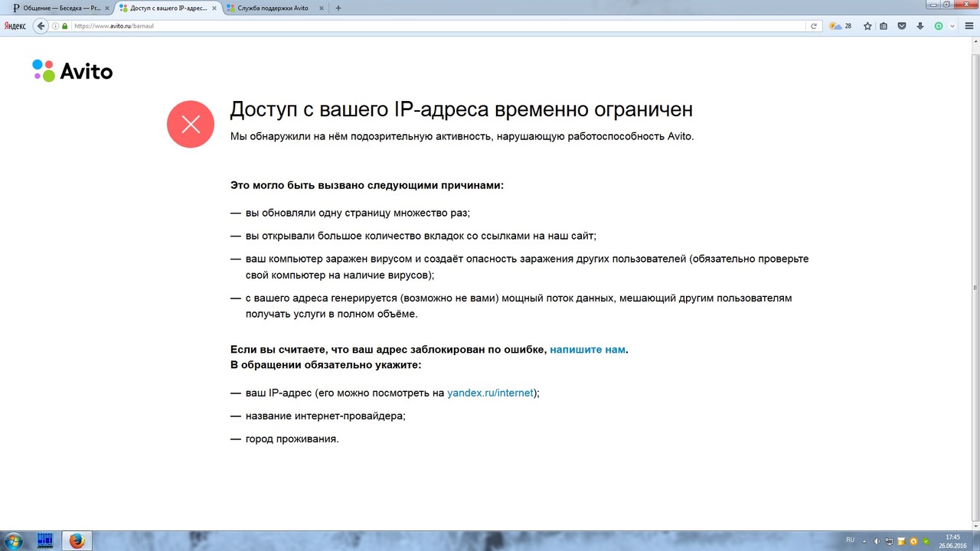Click the green padlock security icon
The height and width of the screenshot is (551, 980).
65,26
